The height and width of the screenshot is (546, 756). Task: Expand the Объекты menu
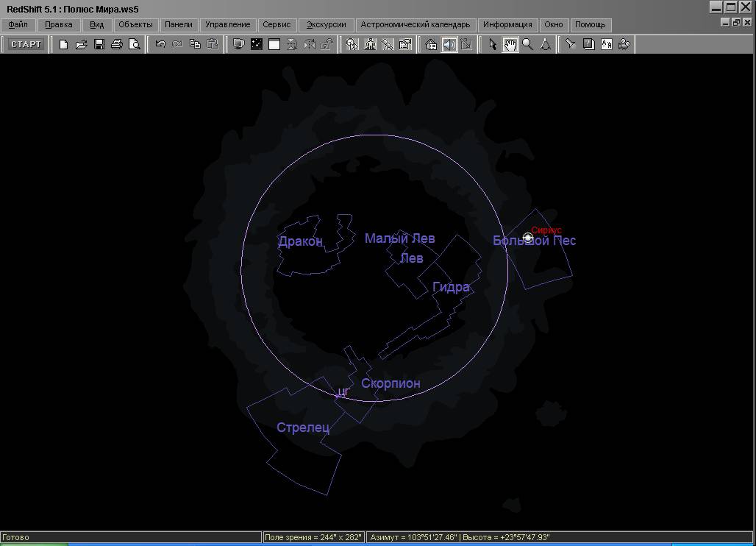tap(135, 24)
